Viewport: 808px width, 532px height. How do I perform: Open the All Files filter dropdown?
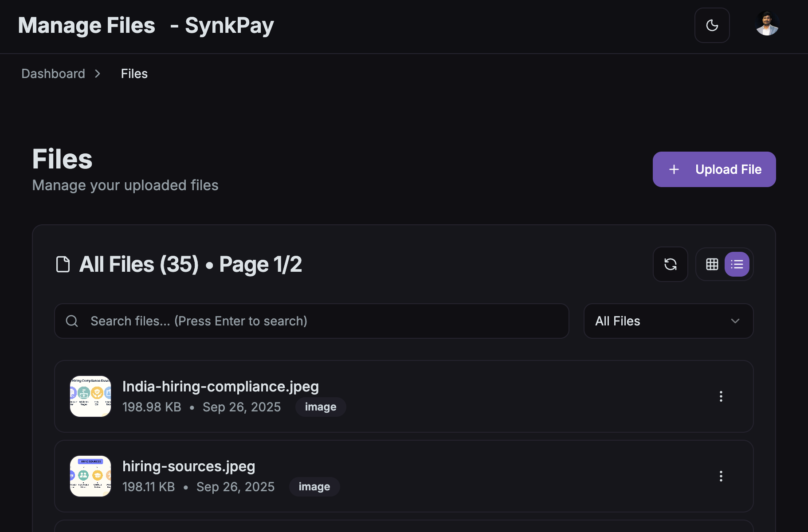point(667,321)
